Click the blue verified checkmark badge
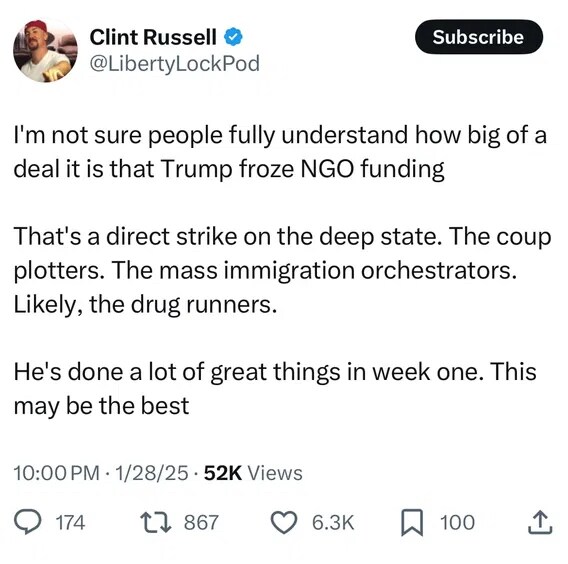This screenshot has width=568, height=564. point(233,37)
